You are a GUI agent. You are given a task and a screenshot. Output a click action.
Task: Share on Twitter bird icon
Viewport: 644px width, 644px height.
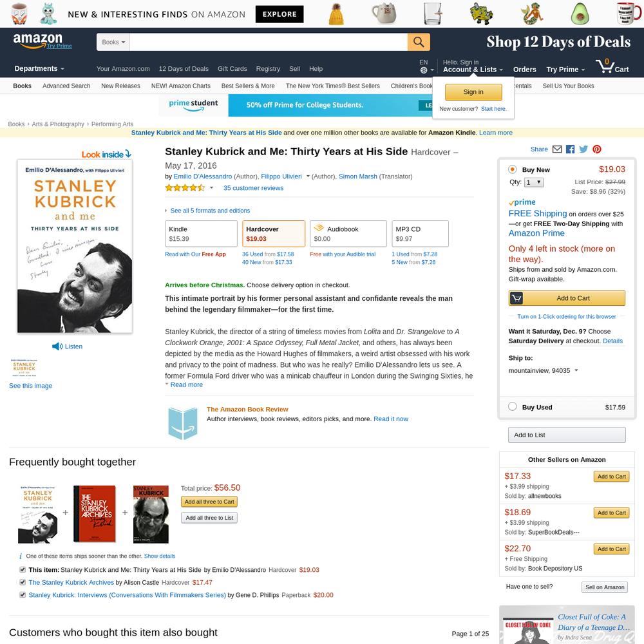(583, 149)
